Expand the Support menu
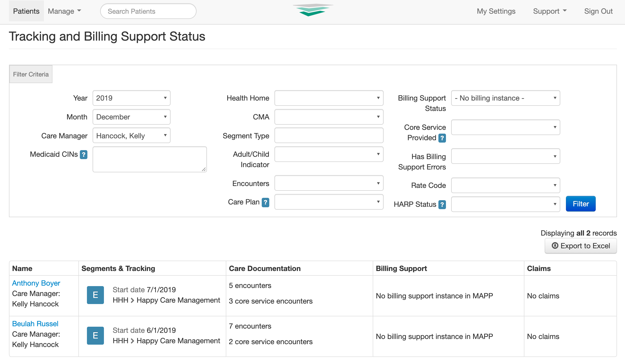Screen dimensions: 625x364 (x=550, y=11)
